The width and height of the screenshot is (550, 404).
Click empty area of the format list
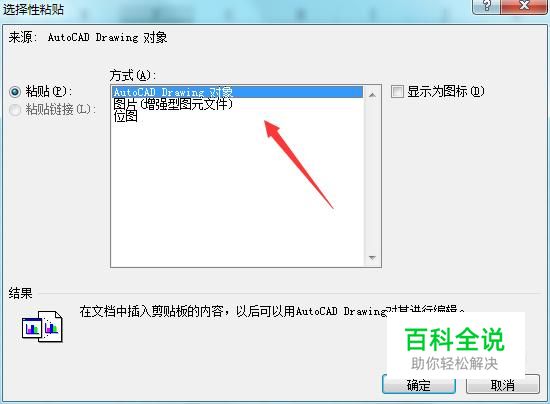[x=238, y=193]
